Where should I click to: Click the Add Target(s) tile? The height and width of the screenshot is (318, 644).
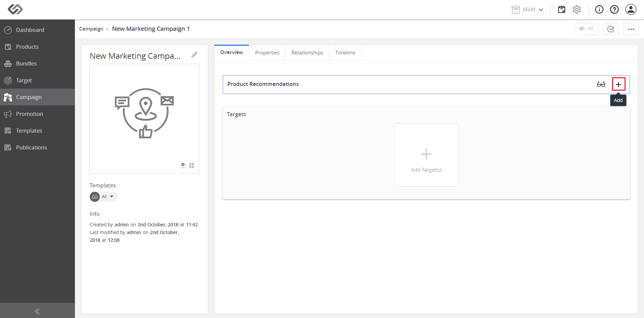(426, 155)
